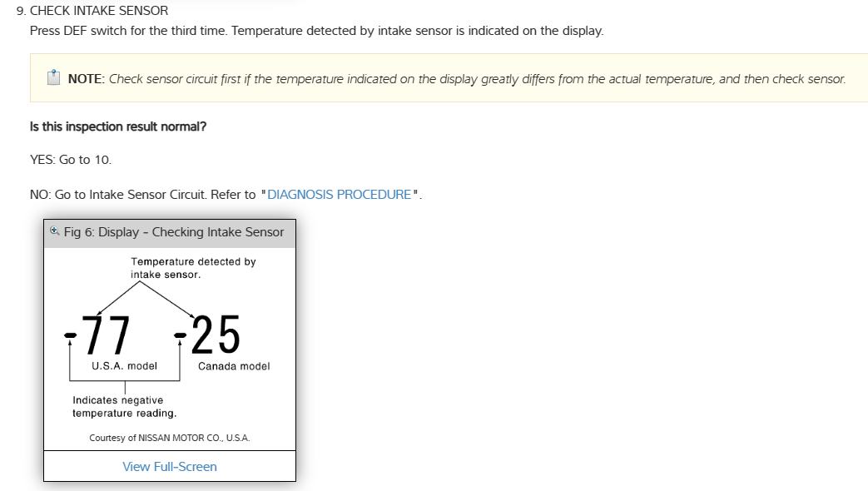
Task: Click 'Temperature detected by intake sensor.' figure label
Action: 192,267
